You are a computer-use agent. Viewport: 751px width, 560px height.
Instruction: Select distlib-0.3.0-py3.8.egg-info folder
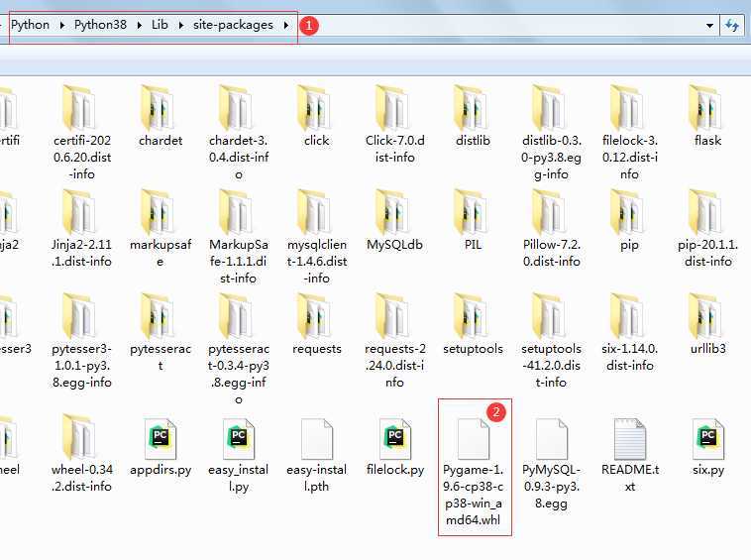(551, 133)
